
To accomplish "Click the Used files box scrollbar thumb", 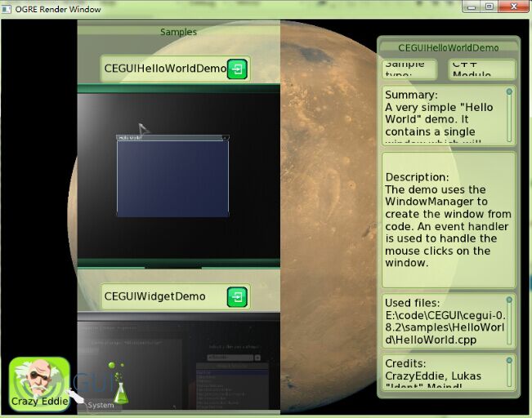I will (509, 300).
